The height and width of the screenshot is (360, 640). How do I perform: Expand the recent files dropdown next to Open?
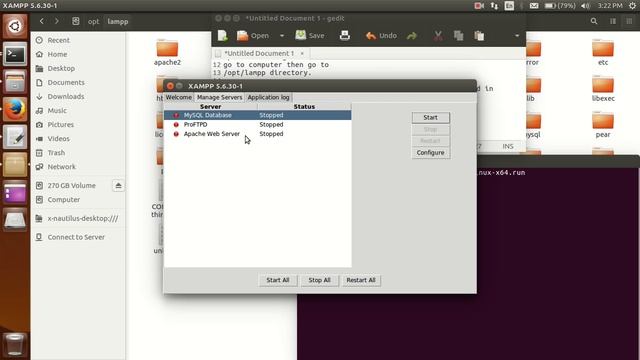282,36
